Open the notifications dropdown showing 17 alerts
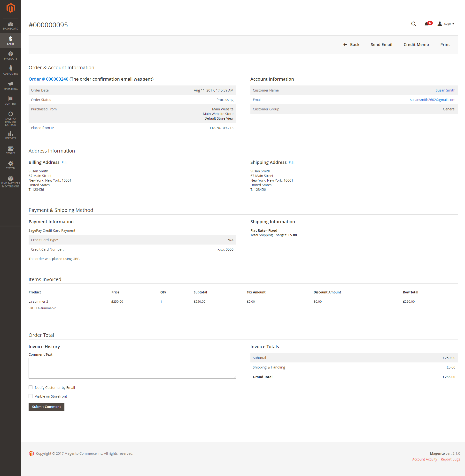The width and height of the screenshot is (465, 476). (427, 24)
